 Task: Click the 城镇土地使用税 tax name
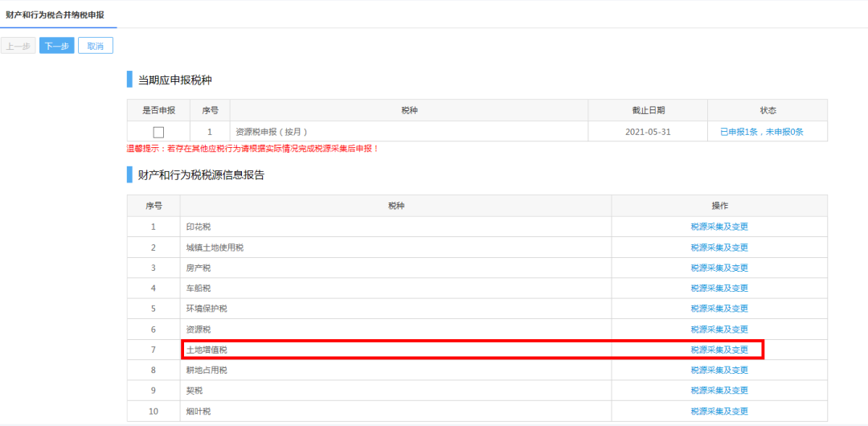click(215, 247)
